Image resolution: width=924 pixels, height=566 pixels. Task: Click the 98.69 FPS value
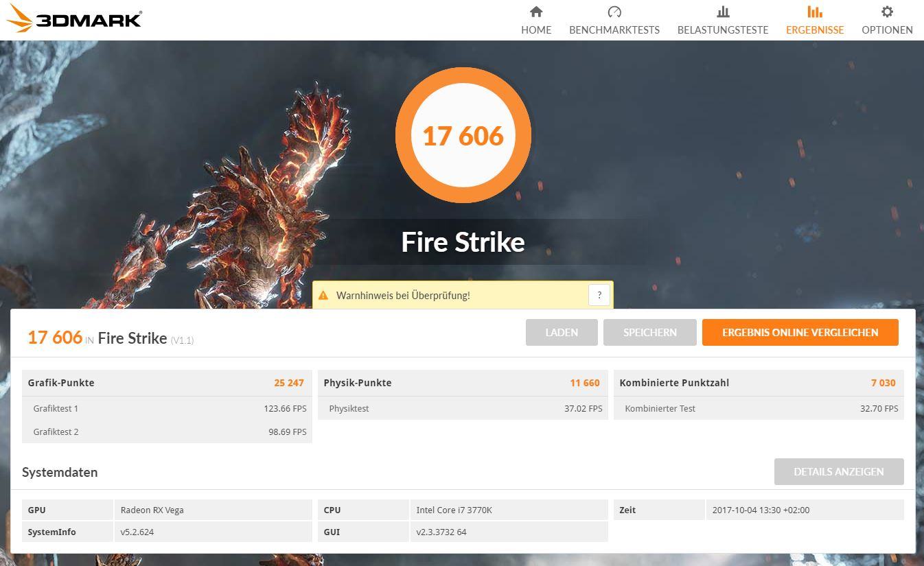(x=288, y=432)
